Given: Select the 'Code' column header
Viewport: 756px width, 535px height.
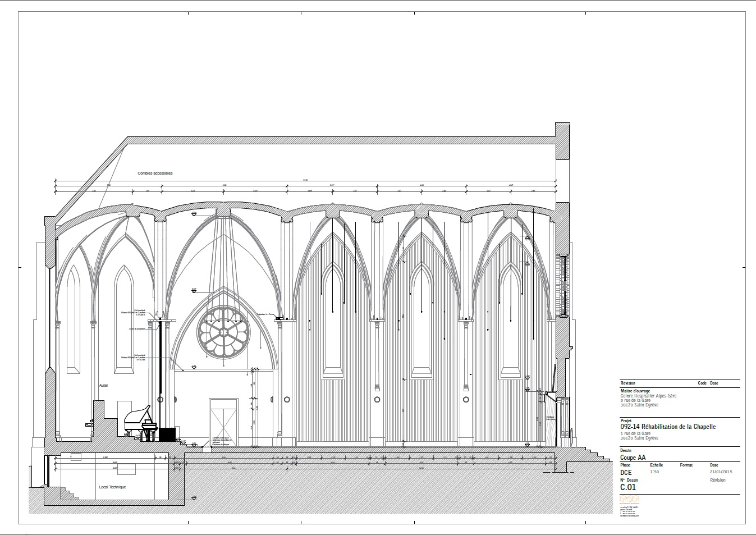Looking at the screenshot, I should 702,383.
